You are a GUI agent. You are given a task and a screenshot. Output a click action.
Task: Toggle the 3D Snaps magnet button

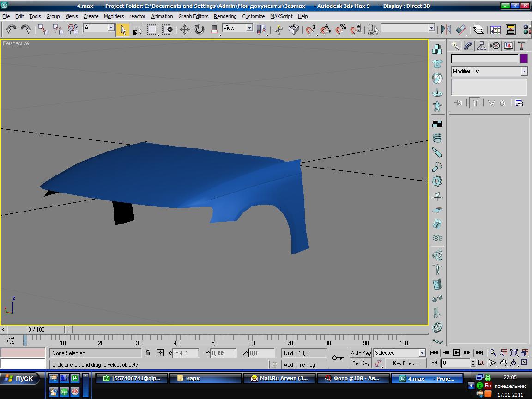311,30
